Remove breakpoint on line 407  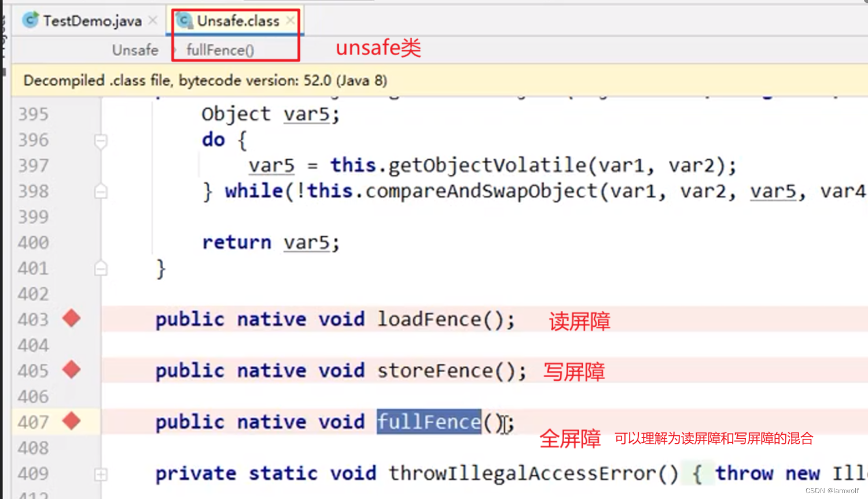(72, 421)
